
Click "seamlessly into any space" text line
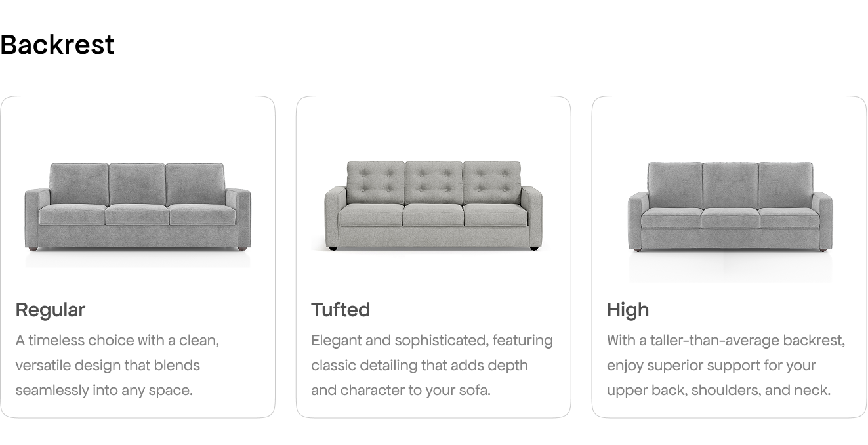coord(104,391)
